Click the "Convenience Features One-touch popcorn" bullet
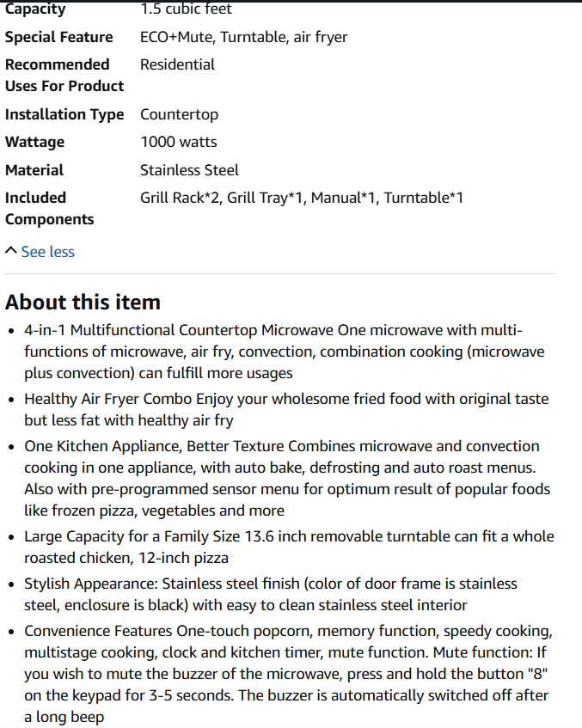 click(288, 674)
